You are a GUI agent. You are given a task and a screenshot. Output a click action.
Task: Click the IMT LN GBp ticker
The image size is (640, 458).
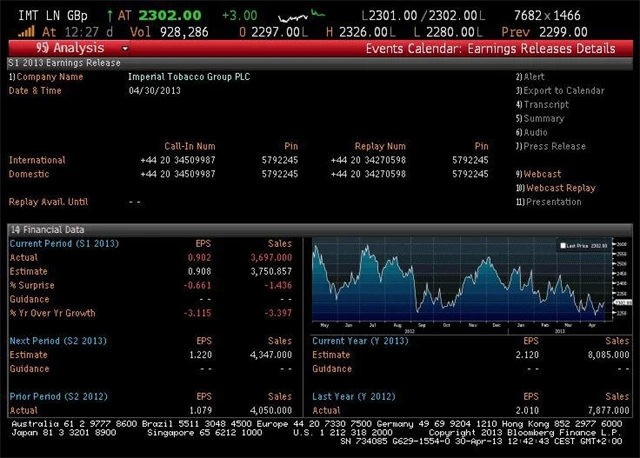pos(53,16)
